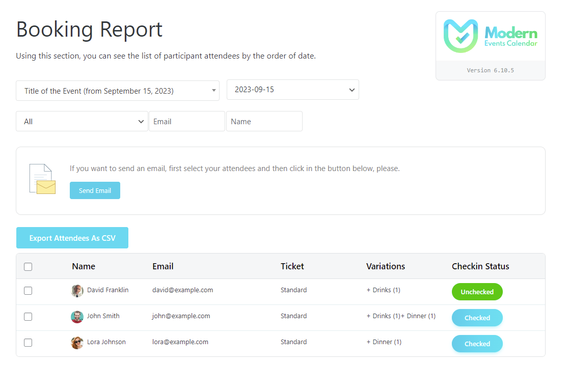Open the Title of the Event dropdown
The width and height of the screenshot is (568, 392).
pyautogui.click(x=118, y=91)
